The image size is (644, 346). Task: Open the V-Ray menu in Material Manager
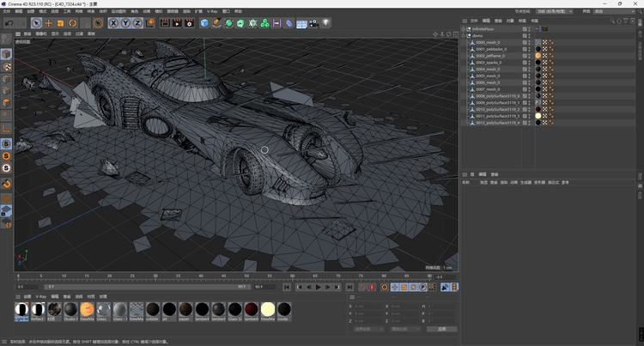coord(40,296)
